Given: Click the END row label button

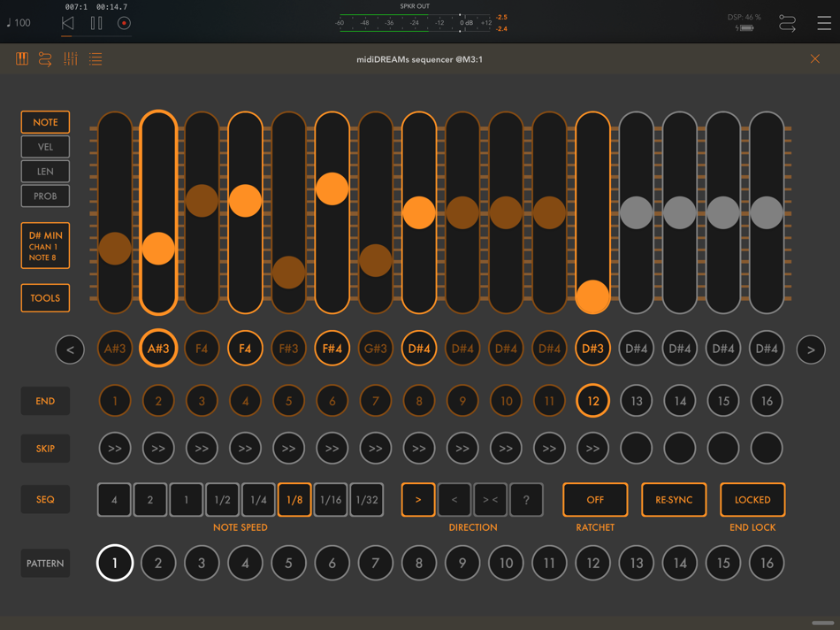Looking at the screenshot, I should click(45, 401).
